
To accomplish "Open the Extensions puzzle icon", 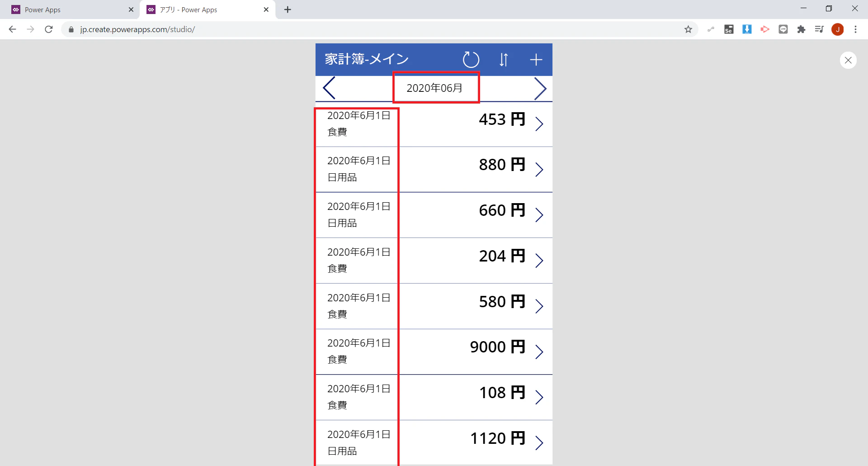I will [x=801, y=29].
